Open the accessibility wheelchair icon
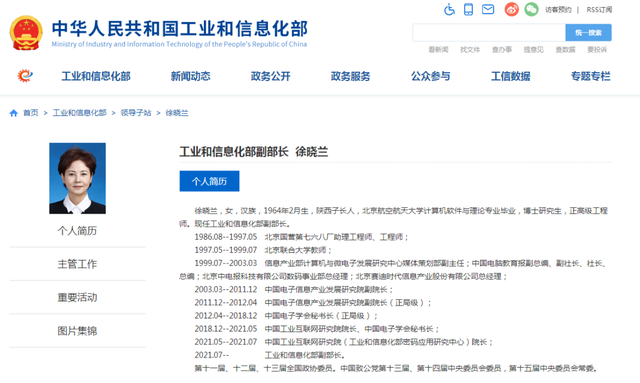640x383 pixels. coord(449,9)
